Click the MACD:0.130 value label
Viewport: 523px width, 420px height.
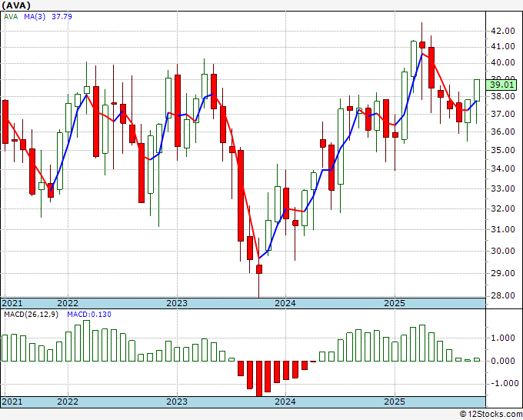coord(89,315)
